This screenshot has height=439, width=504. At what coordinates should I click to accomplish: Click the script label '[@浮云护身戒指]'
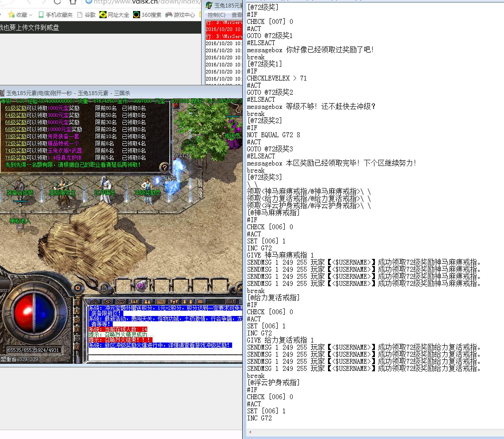click(x=274, y=383)
